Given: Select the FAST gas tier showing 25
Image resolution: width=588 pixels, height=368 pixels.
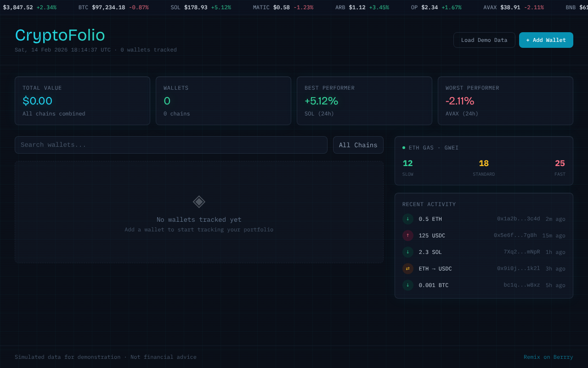Looking at the screenshot, I should [560, 163].
